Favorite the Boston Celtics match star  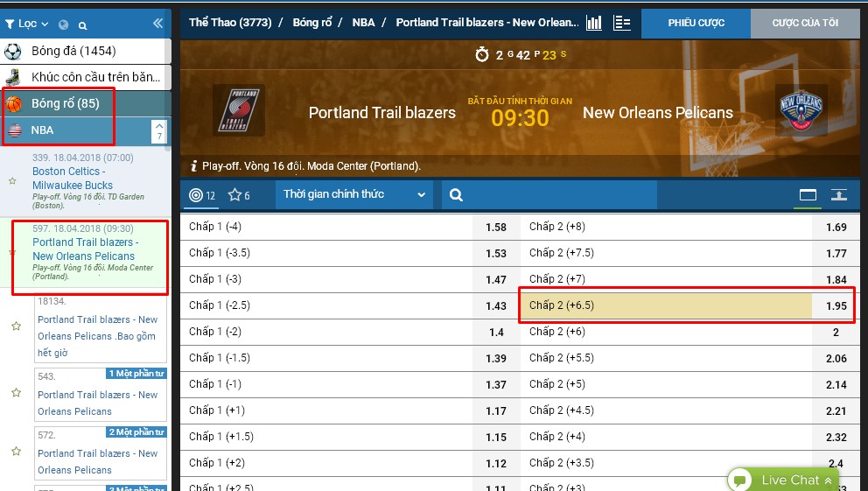coord(12,181)
